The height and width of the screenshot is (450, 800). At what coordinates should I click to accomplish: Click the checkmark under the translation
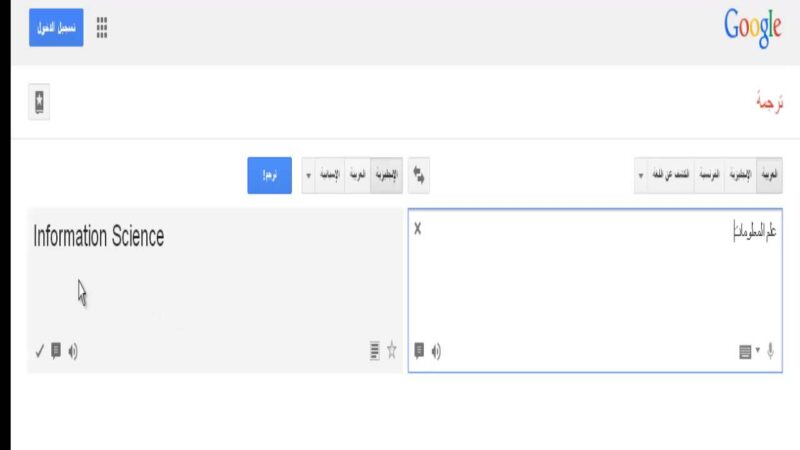tap(39, 351)
